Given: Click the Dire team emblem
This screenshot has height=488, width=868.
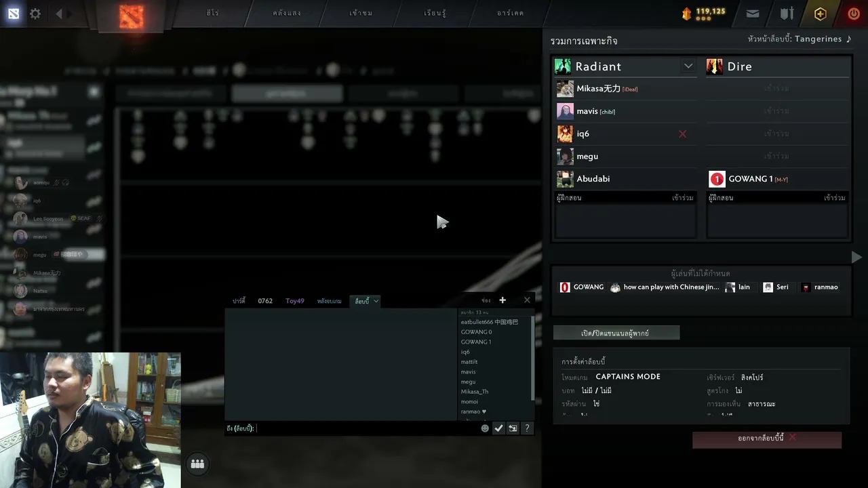Looking at the screenshot, I should [x=714, y=66].
